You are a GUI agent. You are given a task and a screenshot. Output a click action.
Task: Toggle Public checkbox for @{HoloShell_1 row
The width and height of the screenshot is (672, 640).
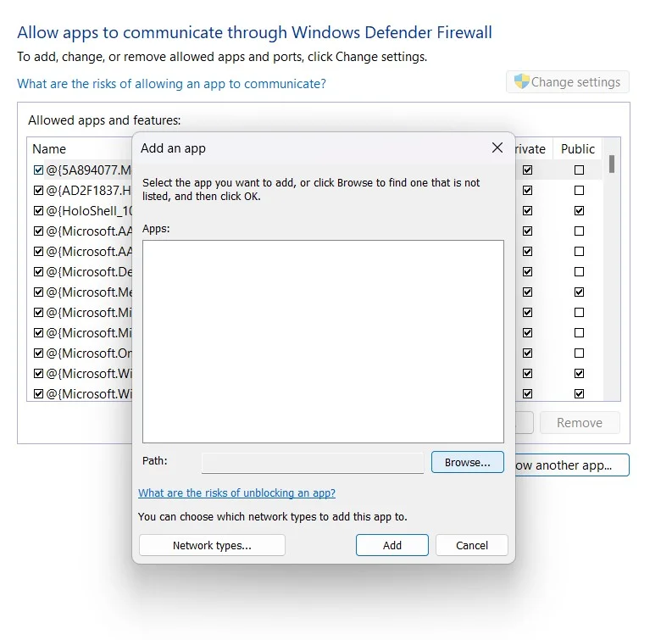tap(579, 211)
